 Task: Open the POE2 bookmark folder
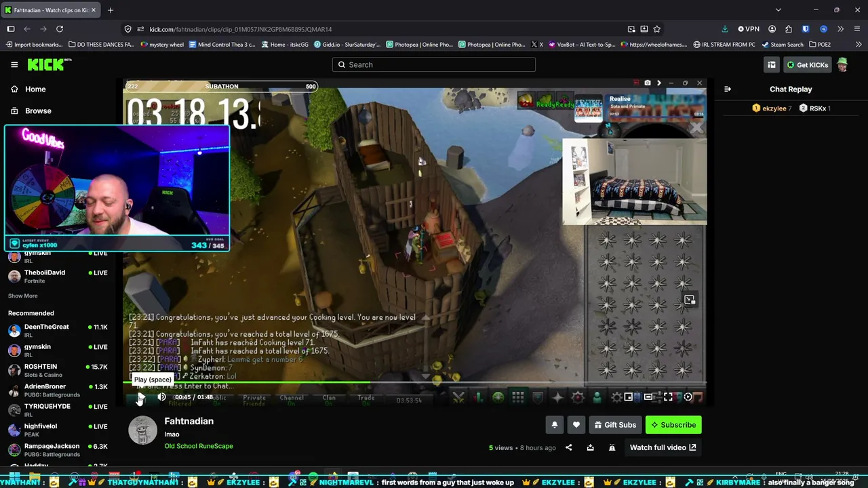[820, 45]
